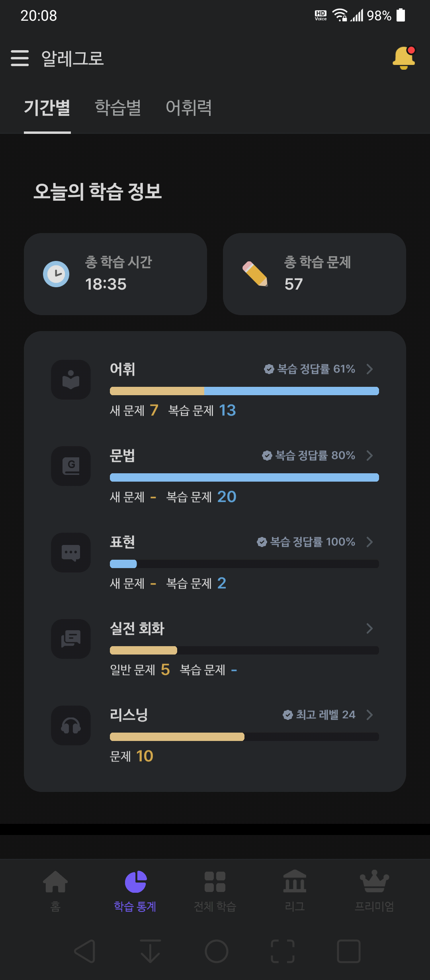The width and height of the screenshot is (430, 980).
Task: Tap the 표현 speech bubble icon
Action: click(71, 553)
